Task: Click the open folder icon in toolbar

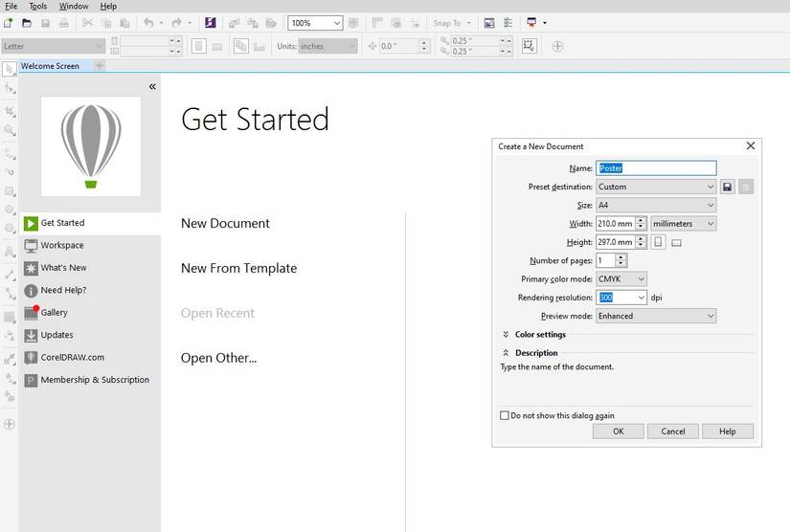Action: (x=27, y=23)
